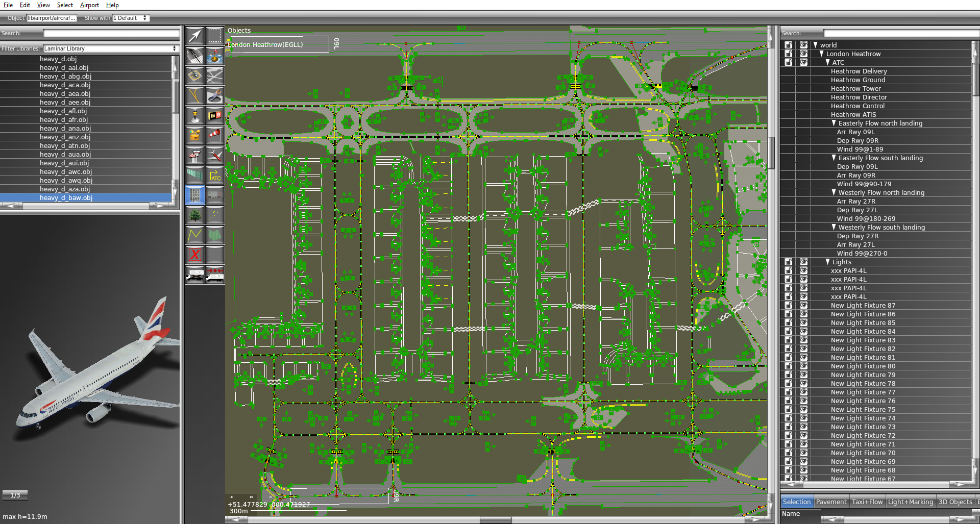Switch to the Taxi+Flow tab
This screenshot has width=980, height=524.
[867, 502]
